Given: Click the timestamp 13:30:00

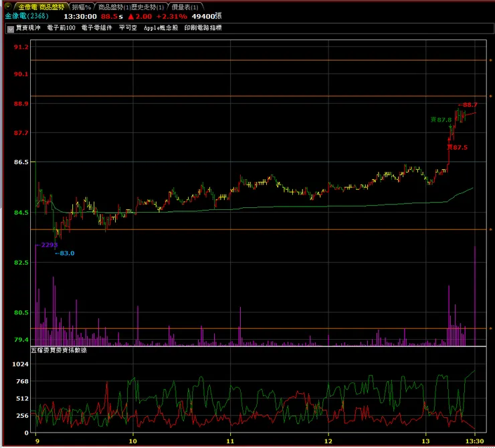Looking at the screenshot, I should 80,17.
